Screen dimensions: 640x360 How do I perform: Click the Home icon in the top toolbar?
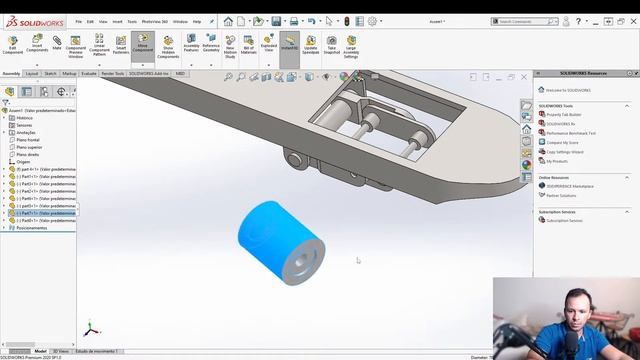point(228,21)
